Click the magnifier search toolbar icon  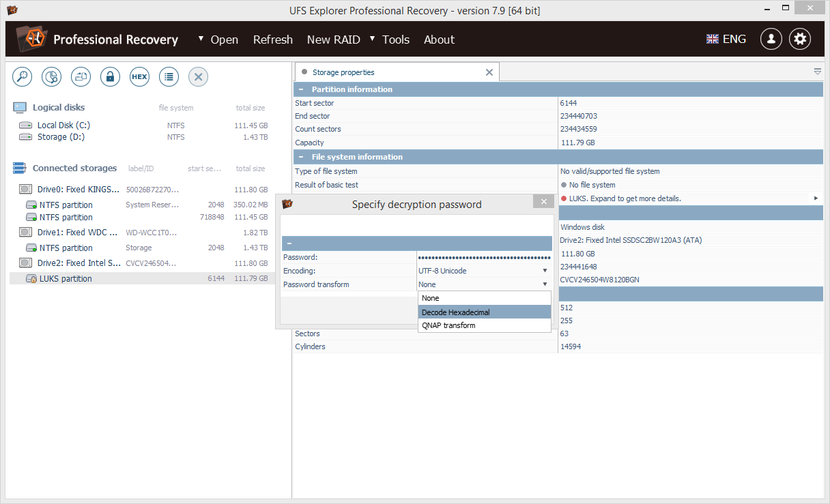[23, 77]
